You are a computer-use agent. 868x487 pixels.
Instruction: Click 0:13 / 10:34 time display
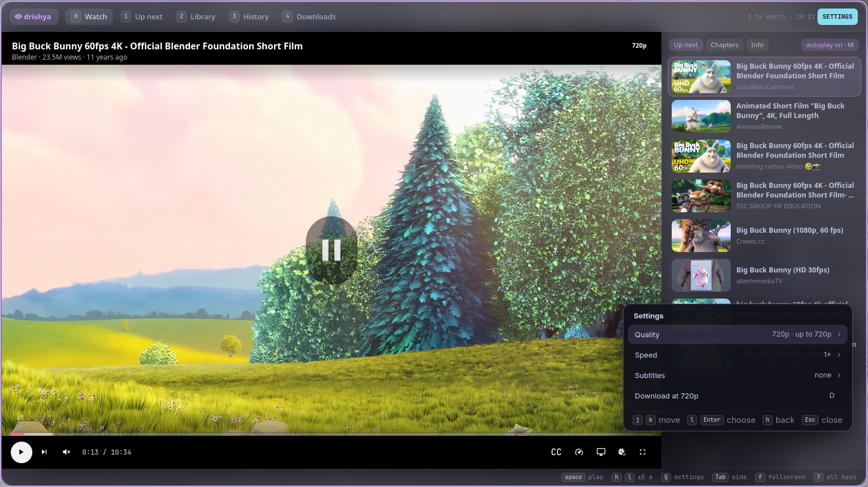(x=107, y=452)
